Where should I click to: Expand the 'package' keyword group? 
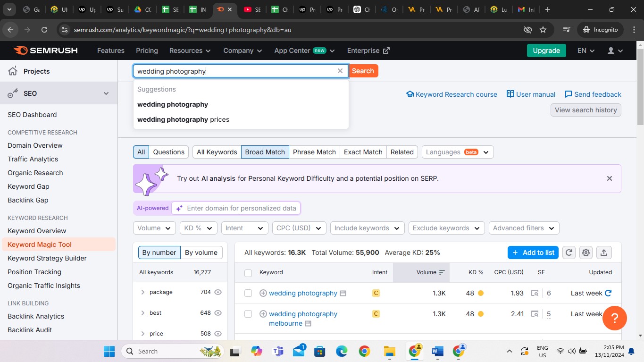point(142,292)
